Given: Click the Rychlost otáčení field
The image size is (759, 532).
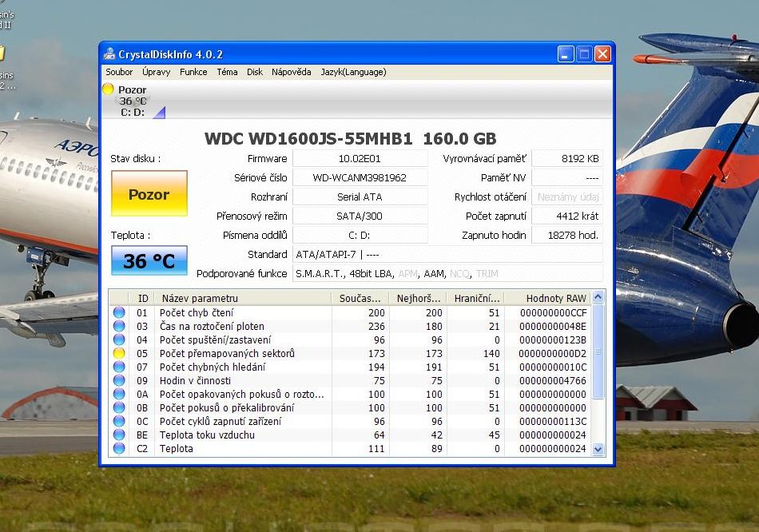Looking at the screenshot, I should coord(567,197).
